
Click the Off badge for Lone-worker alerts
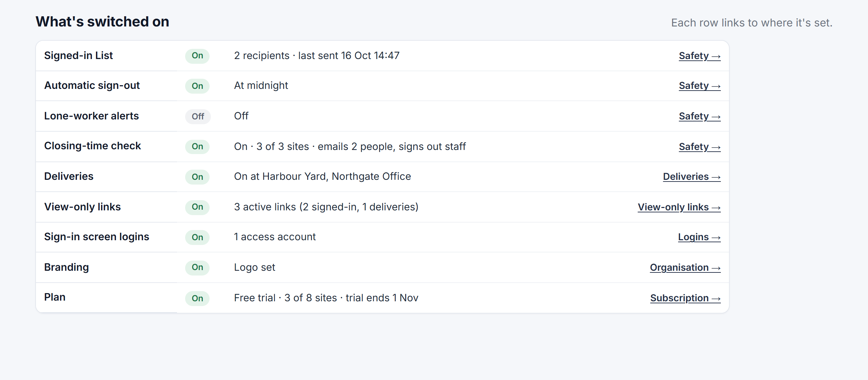[x=198, y=116]
